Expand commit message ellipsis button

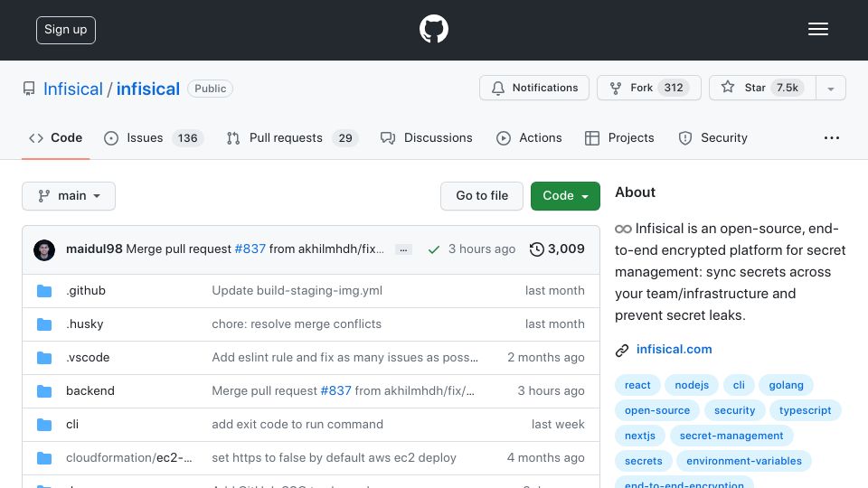tap(403, 250)
